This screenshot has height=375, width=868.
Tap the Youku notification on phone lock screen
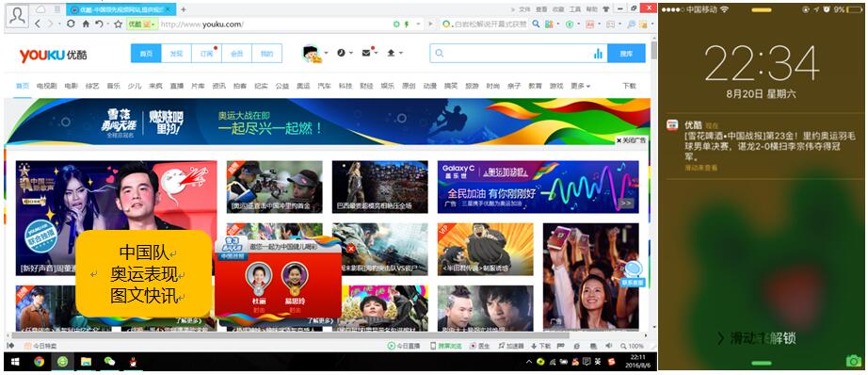pyautogui.click(x=762, y=145)
